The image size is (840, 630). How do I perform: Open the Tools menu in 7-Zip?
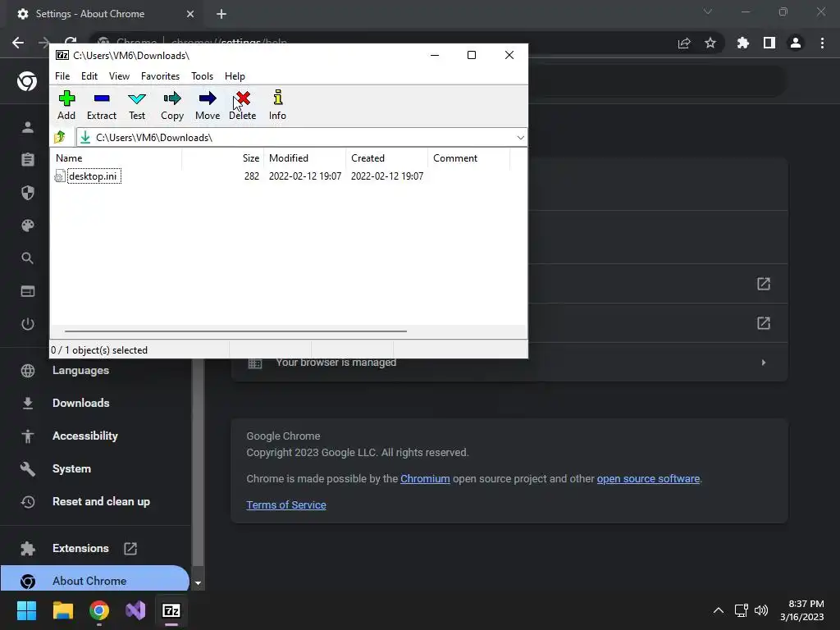[x=202, y=76]
